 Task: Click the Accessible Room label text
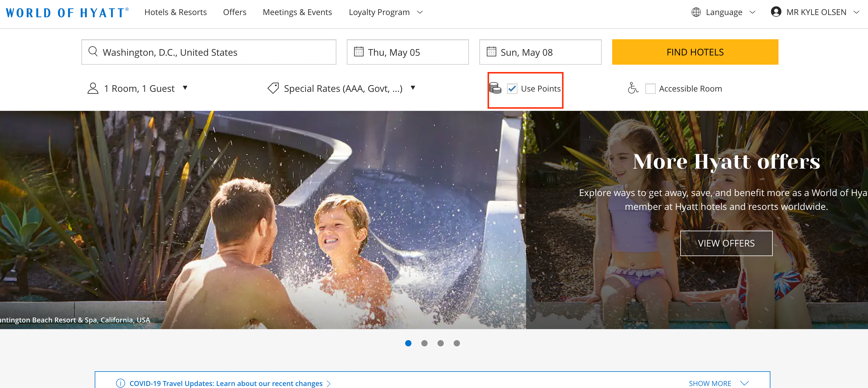[x=690, y=89]
